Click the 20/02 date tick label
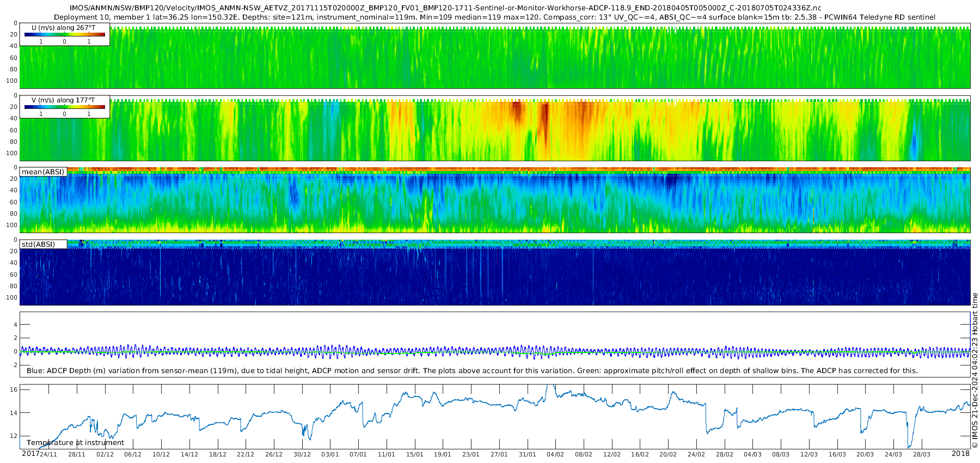This screenshot has height=463, width=980. pyautogui.click(x=668, y=454)
